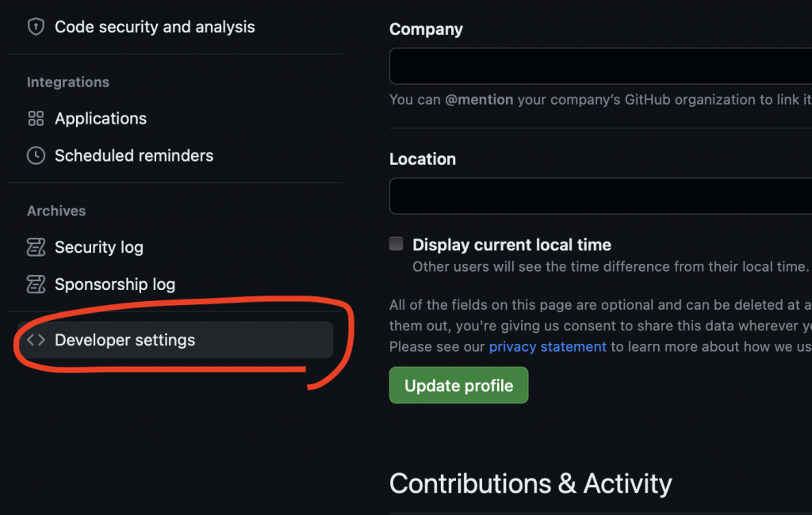Click the shield icon beside Code security
This screenshot has height=515, width=812.
click(36, 27)
